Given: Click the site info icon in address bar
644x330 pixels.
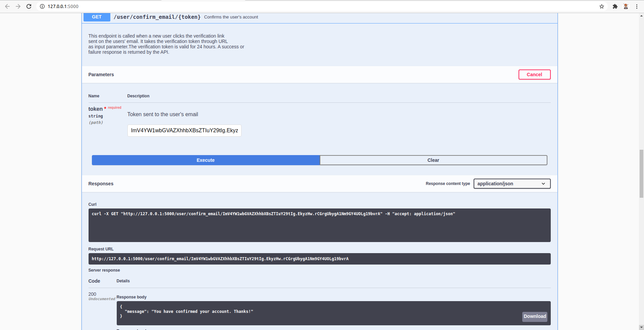Looking at the screenshot, I should pos(42,6).
